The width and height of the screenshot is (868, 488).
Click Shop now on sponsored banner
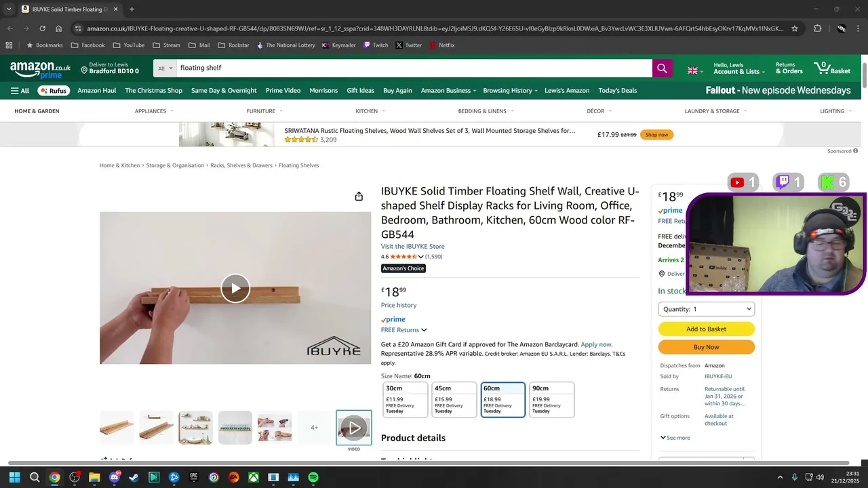click(656, 135)
